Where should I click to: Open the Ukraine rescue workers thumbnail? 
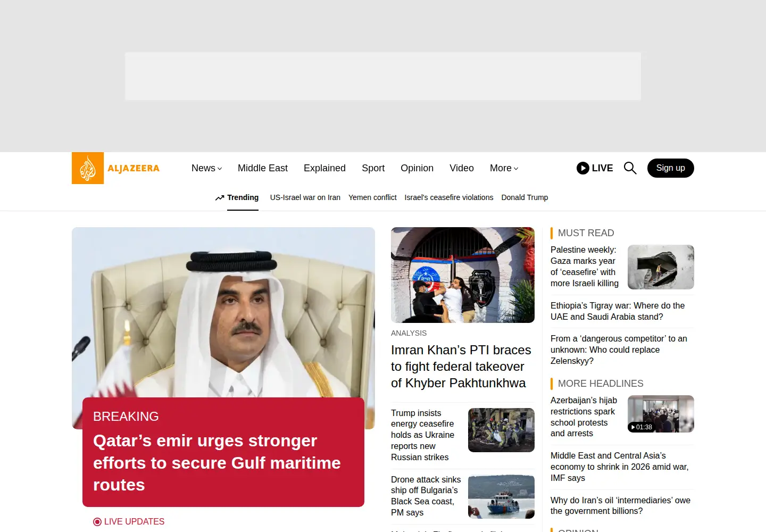(501, 430)
